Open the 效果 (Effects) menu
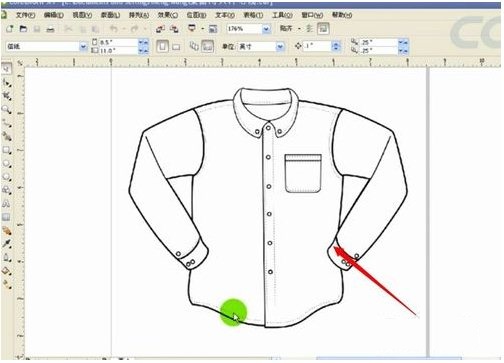 [x=168, y=15]
